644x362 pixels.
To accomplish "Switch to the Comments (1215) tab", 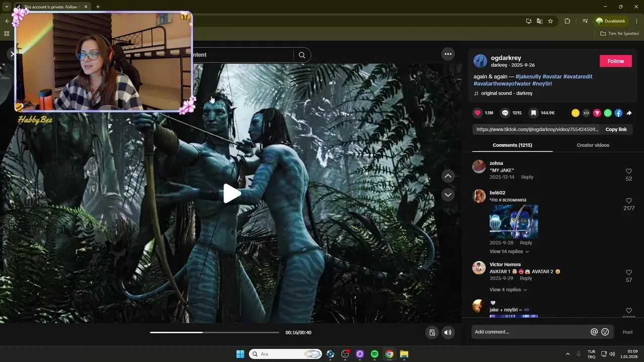I will point(512,145).
